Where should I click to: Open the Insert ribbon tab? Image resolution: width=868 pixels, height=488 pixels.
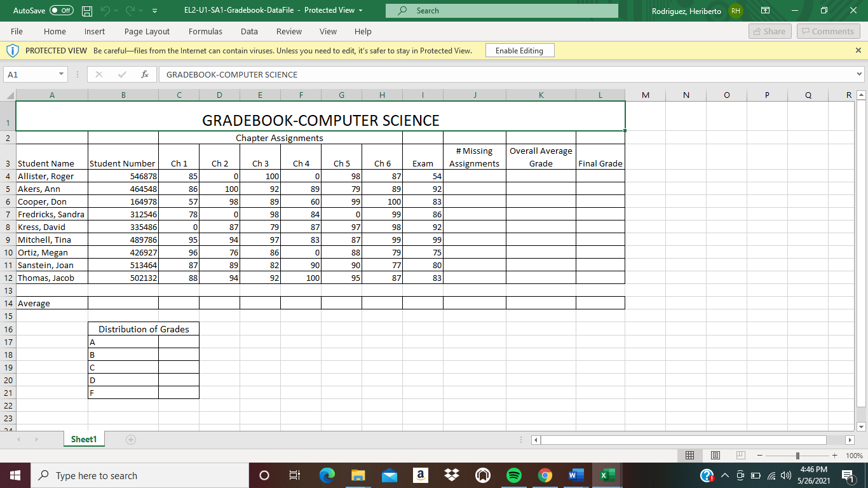click(x=95, y=31)
